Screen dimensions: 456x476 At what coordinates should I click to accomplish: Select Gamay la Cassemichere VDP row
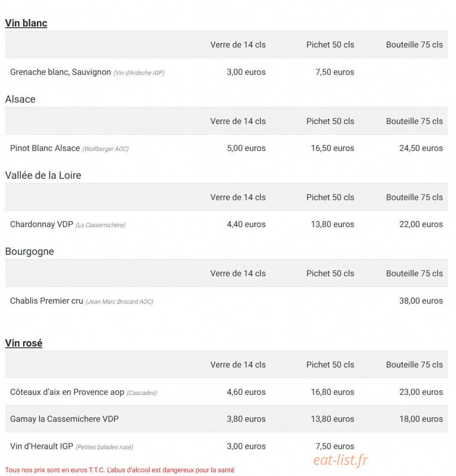pos(226,419)
